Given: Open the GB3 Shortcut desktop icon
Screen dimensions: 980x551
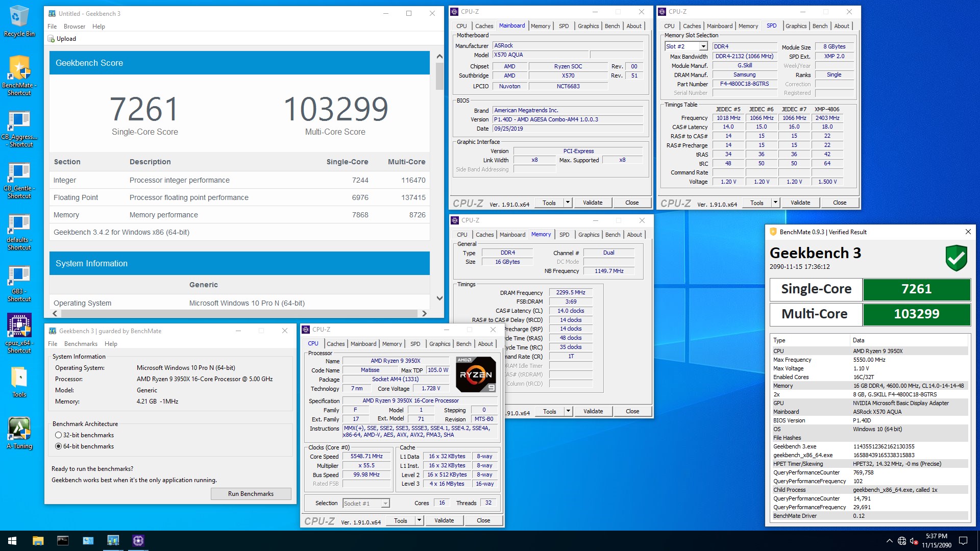Looking at the screenshot, I should click(19, 283).
